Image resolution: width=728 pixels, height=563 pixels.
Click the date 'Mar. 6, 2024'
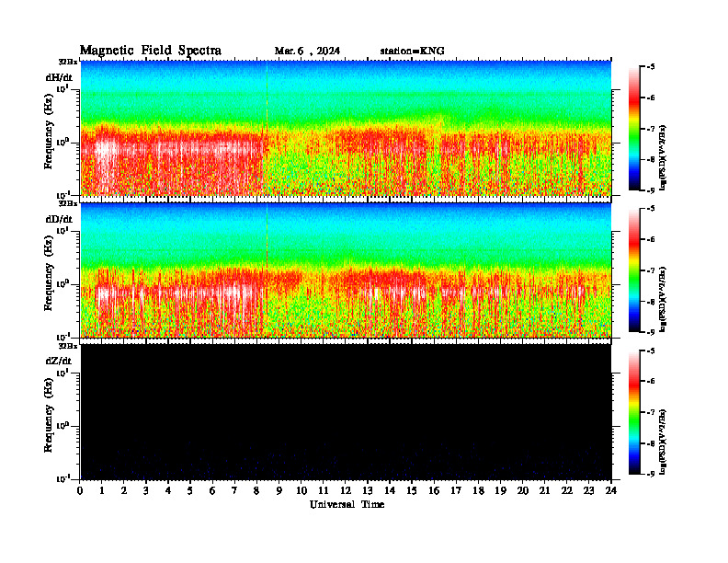pyautogui.click(x=307, y=52)
